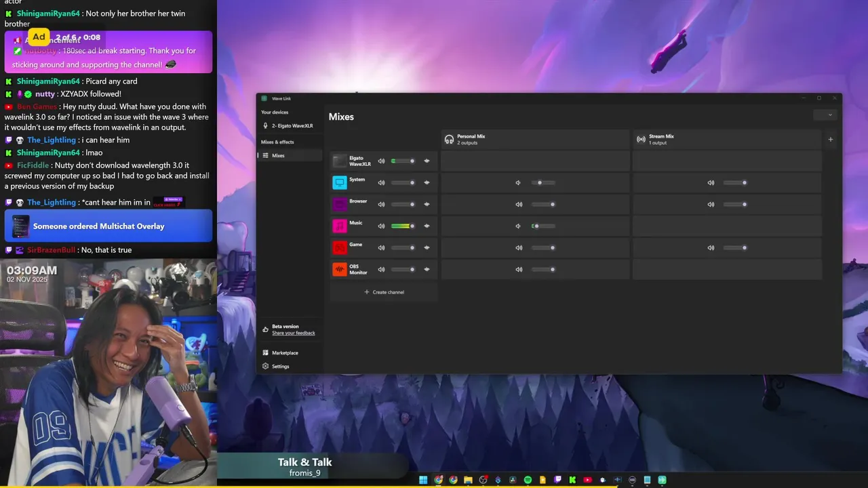
Task: Mute OBS Monitor in the Personal Mix
Action: pyautogui.click(x=519, y=269)
